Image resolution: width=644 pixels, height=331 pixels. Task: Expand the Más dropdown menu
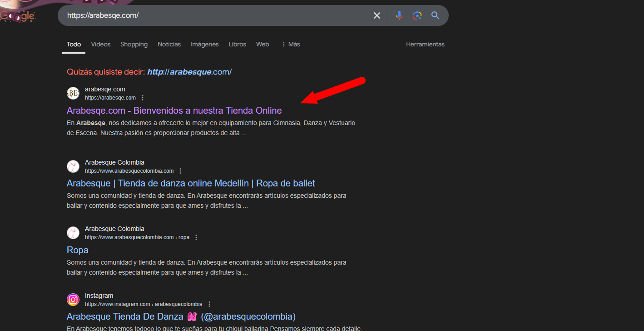[291, 44]
